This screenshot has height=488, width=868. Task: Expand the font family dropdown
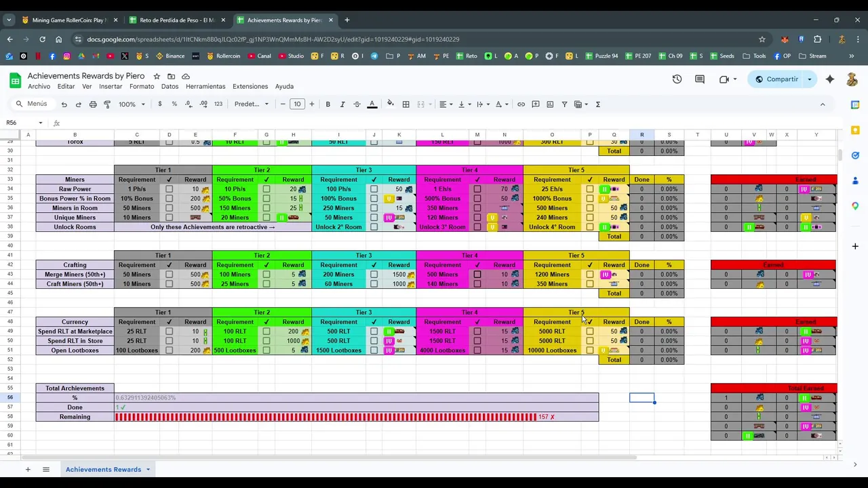tap(252, 104)
